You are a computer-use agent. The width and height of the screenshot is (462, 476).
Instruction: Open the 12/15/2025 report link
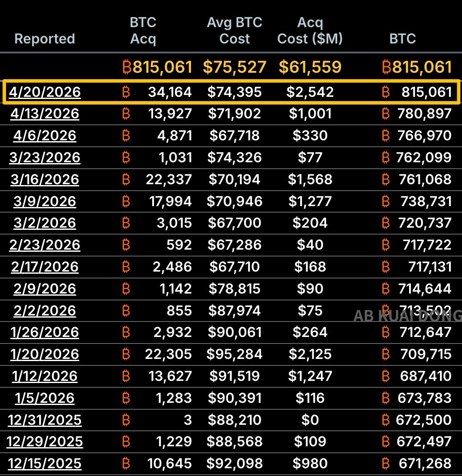point(45,464)
